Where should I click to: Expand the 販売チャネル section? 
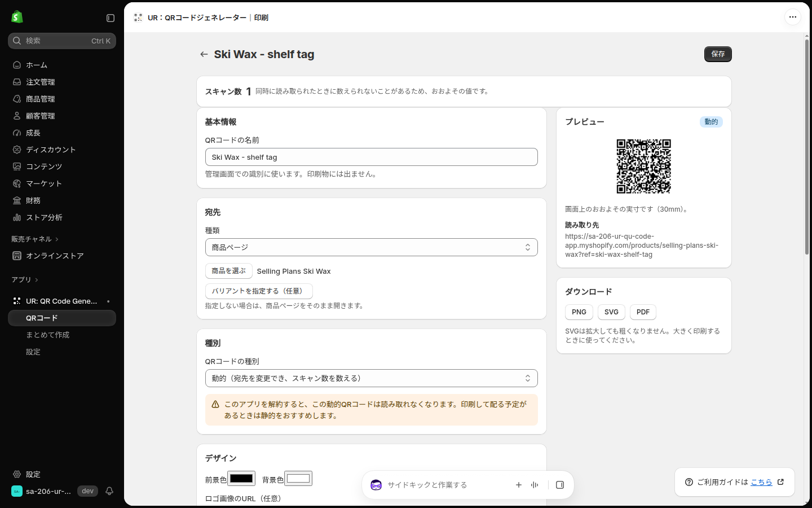(x=35, y=239)
